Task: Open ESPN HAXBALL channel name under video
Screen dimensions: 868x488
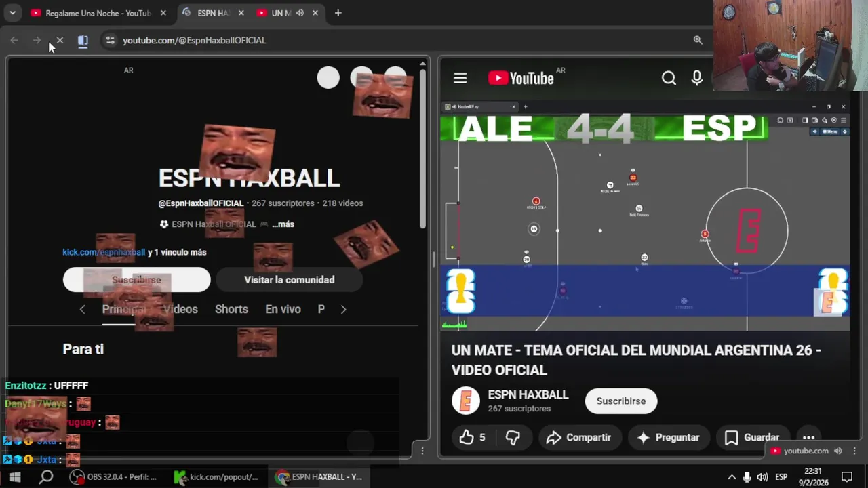Action: click(x=528, y=394)
